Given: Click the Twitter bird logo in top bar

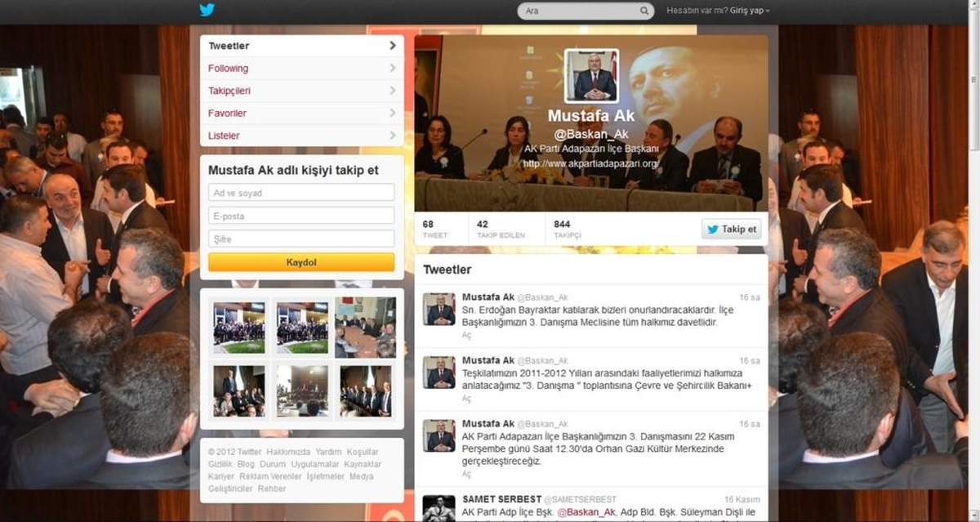Looking at the screenshot, I should (207, 11).
